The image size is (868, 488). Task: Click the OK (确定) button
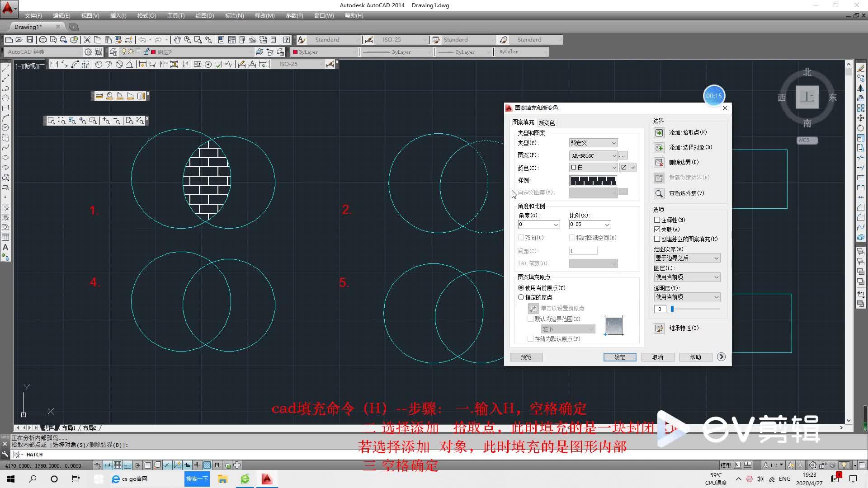tap(619, 357)
